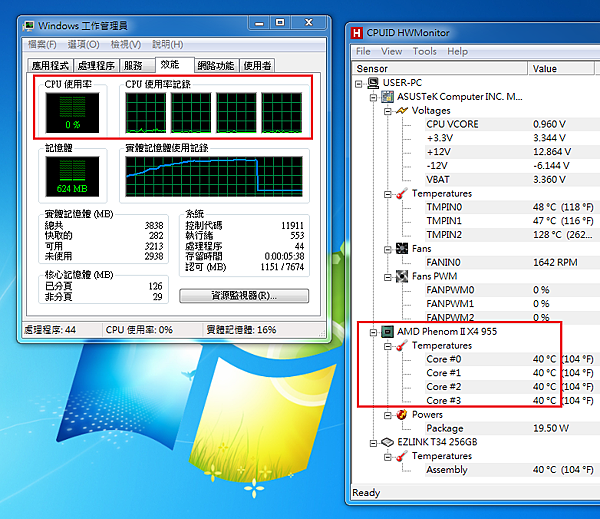
Task: Collapse the Voltages node
Action: point(388,111)
